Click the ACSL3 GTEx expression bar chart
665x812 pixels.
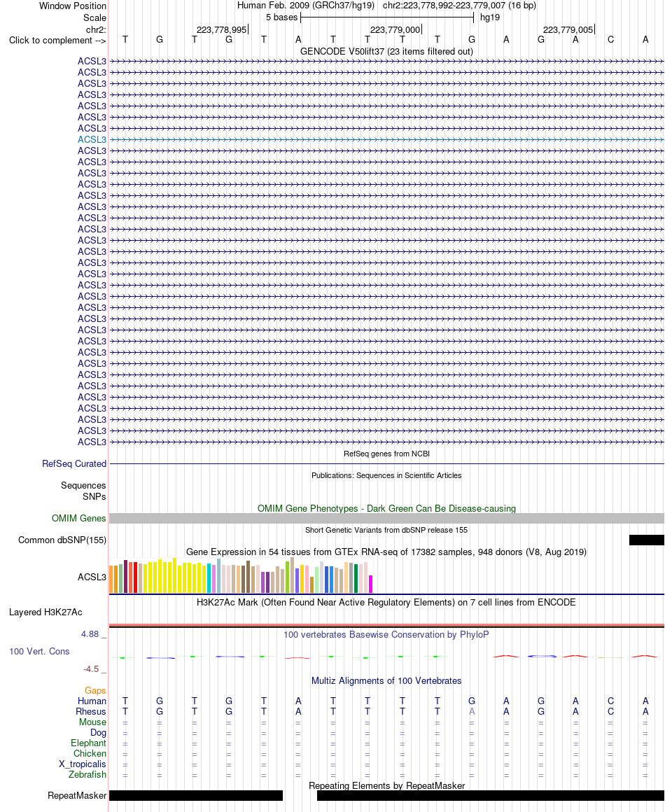241,575
